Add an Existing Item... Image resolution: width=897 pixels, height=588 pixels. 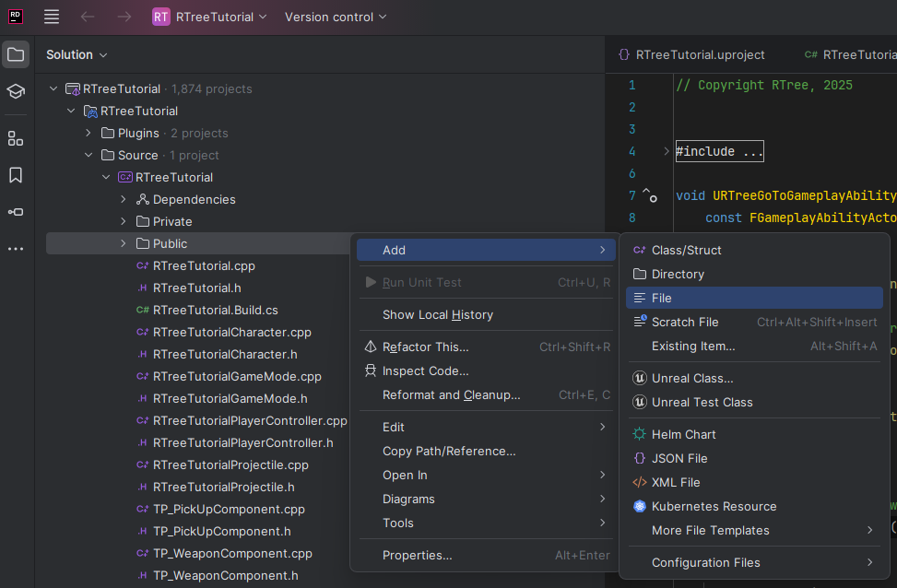pyautogui.click(x=754, y=346)
